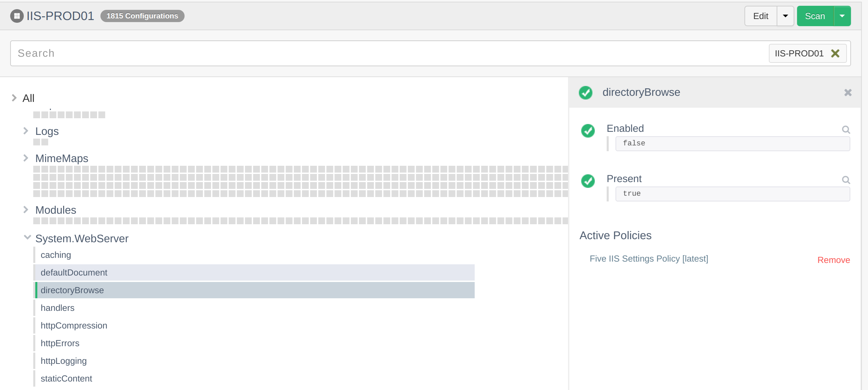Click the green check next to Present
This screenshot has height=390, width=868.
point(588,181)
